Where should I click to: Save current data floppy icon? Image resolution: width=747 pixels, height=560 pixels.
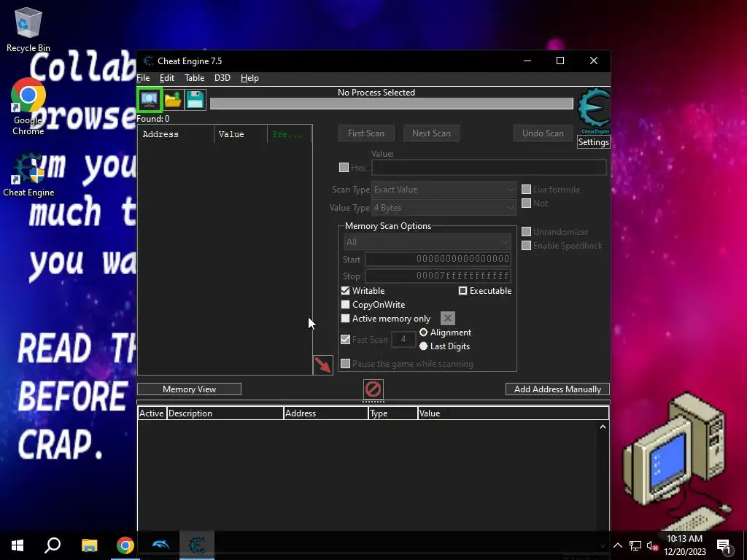pyautogui.click(x=195, y=100)
